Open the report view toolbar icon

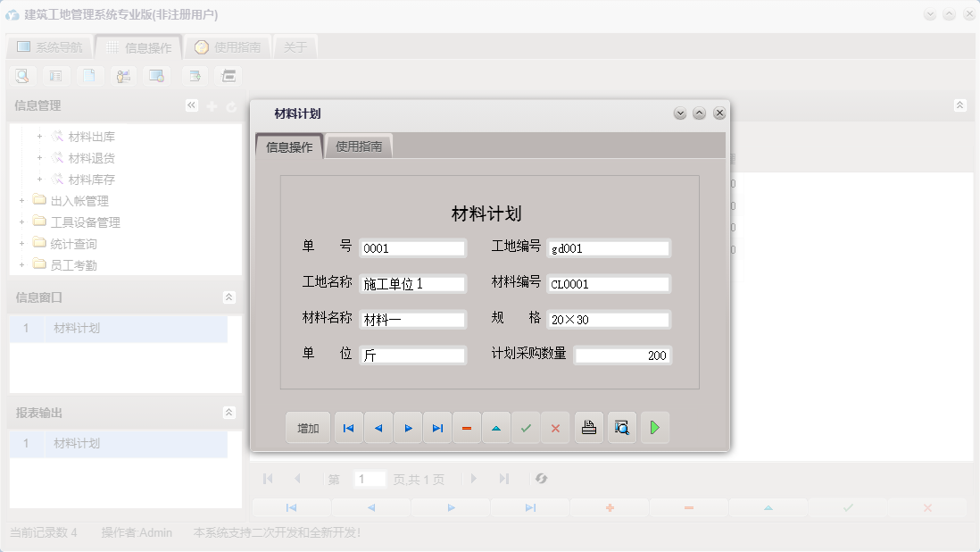coord(55,75)
